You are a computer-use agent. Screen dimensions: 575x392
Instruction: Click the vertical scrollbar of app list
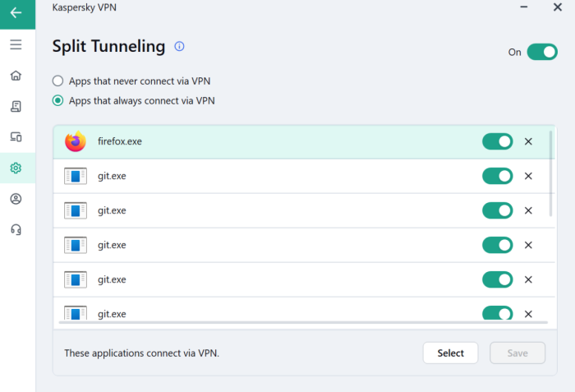552,173
